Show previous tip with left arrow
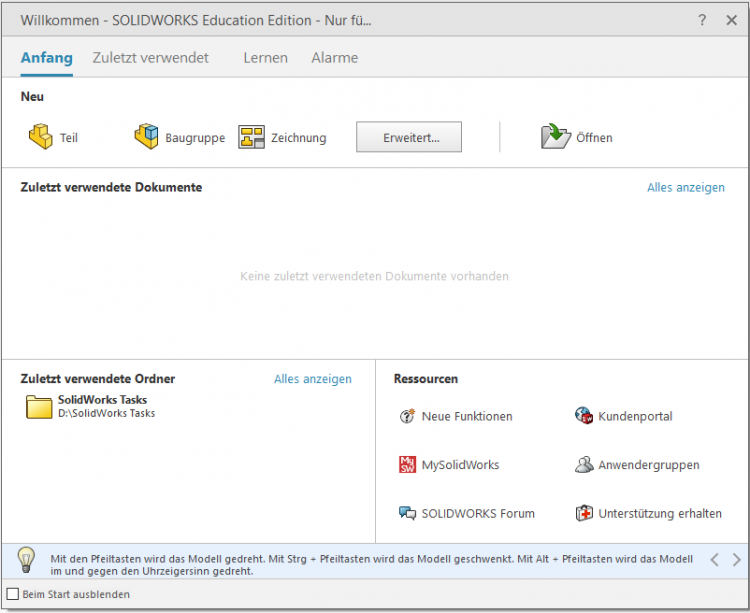 click(x=714, y=560)
